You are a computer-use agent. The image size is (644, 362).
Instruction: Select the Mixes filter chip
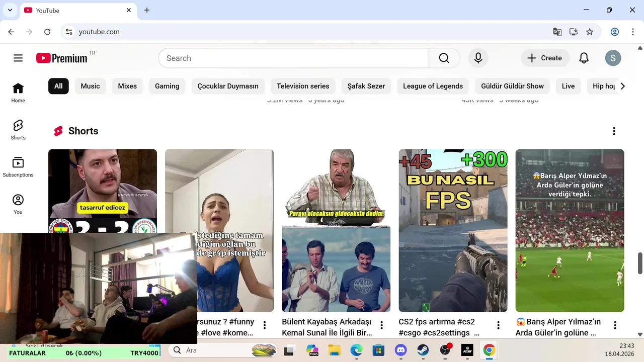point(127,86)
